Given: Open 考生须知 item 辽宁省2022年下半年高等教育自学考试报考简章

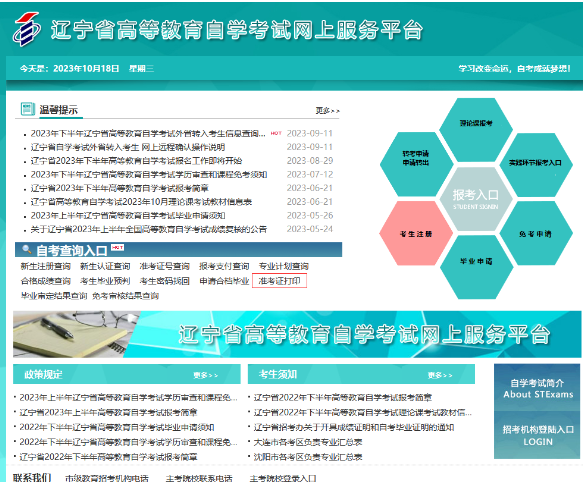Looking at the screenshot, I should [x=343, y=398].
